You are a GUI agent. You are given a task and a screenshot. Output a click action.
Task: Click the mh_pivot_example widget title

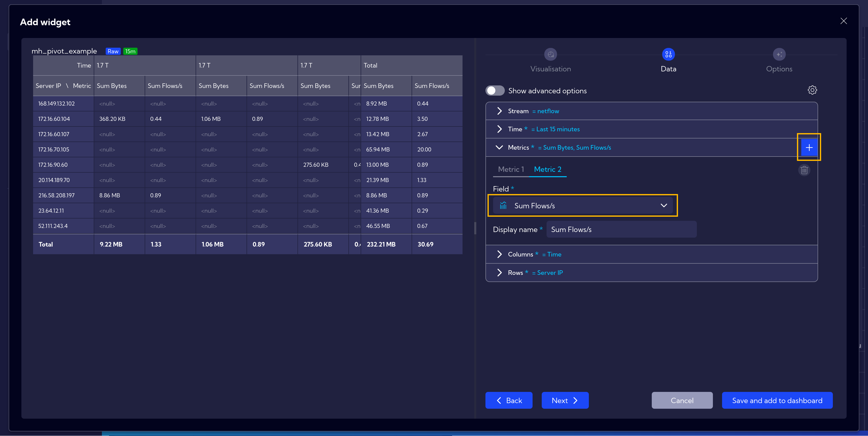[64, 51]
